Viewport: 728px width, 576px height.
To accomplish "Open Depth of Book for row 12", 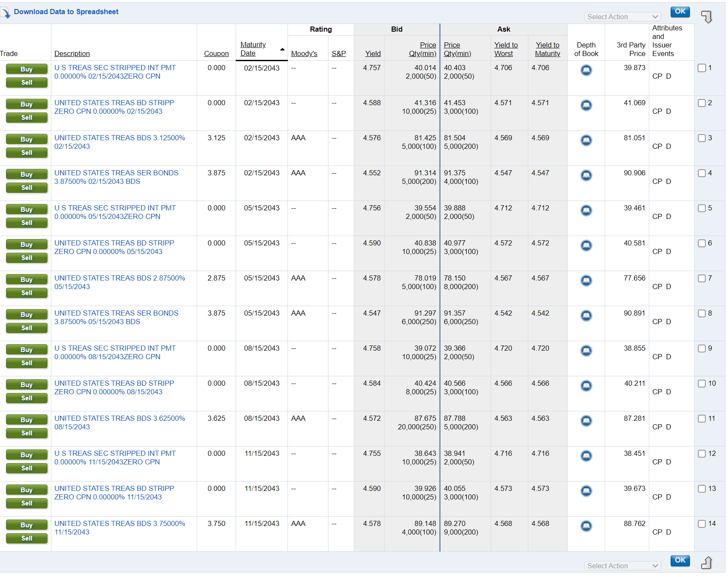I will [586, 456].
